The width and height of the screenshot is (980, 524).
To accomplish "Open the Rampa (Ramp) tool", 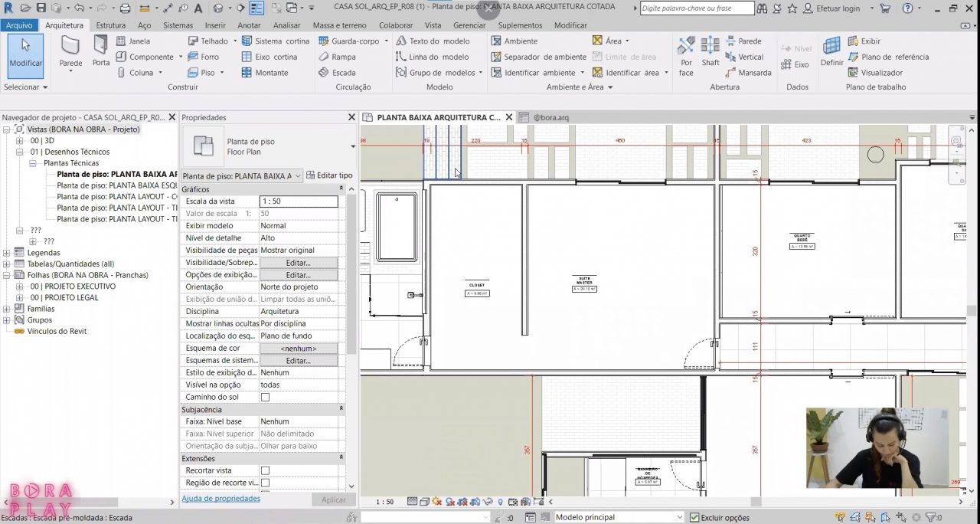I will coord(340,57).
